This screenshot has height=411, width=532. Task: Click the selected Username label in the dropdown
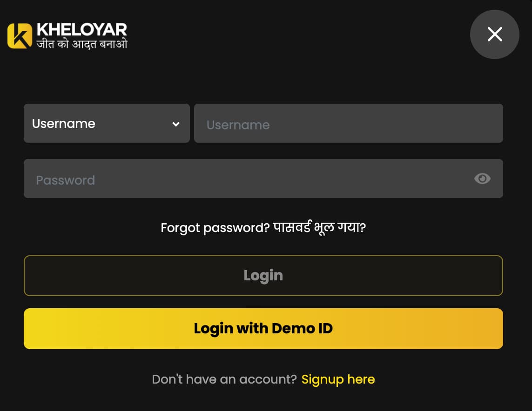pos(64,124)
